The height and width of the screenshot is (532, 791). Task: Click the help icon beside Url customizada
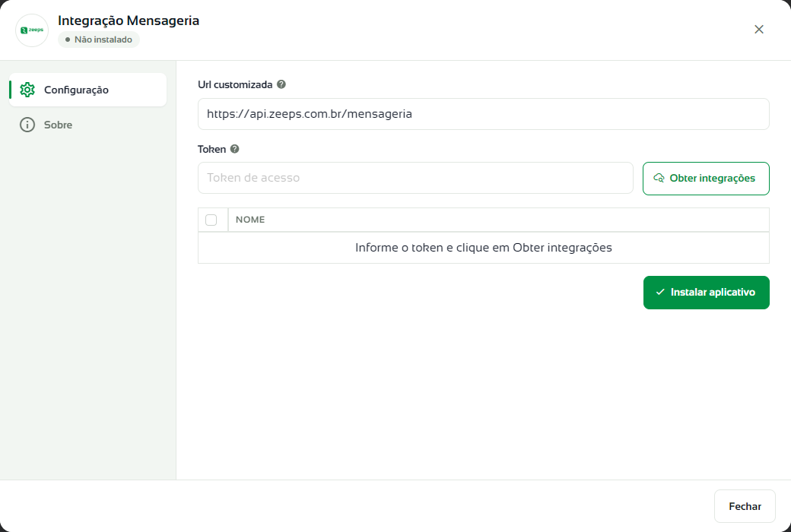tap(281, 84)
